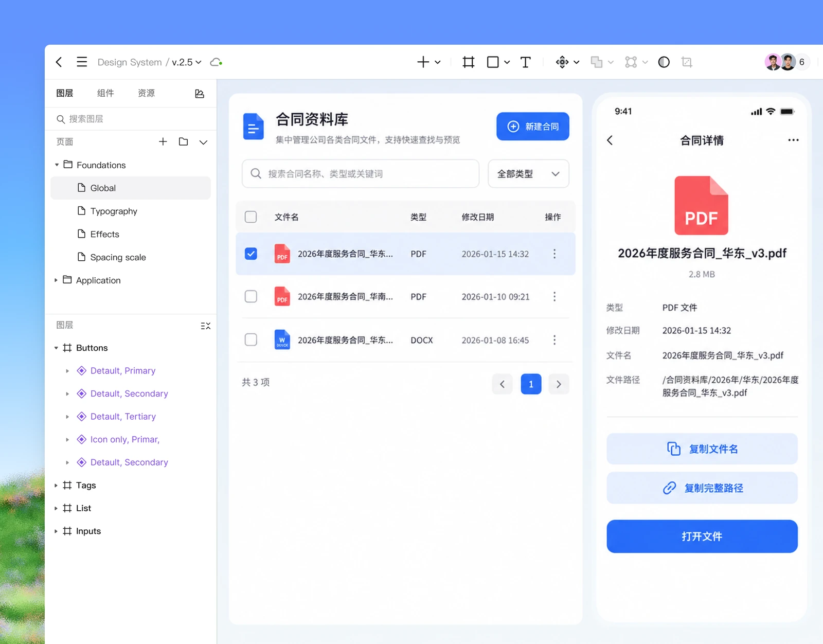Go back from 合同详情 screen
The width and height of the screenshot is (823, 644).
[x=610, y=140]
